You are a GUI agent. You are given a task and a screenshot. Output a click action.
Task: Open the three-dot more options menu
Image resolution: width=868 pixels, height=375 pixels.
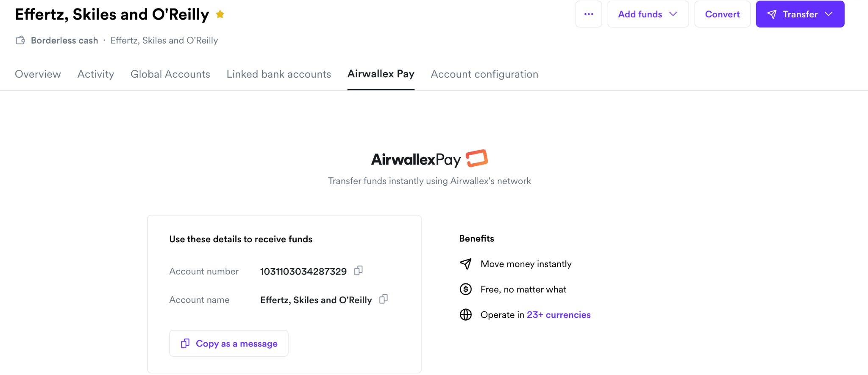tap(589, 14)
